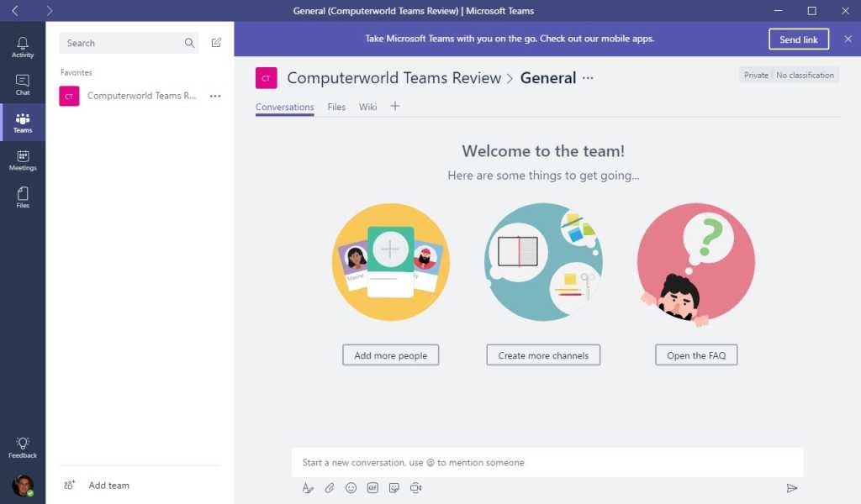Add a new tab with plus icon
This screenshot has height=504, width=861.
click(395, 106)
